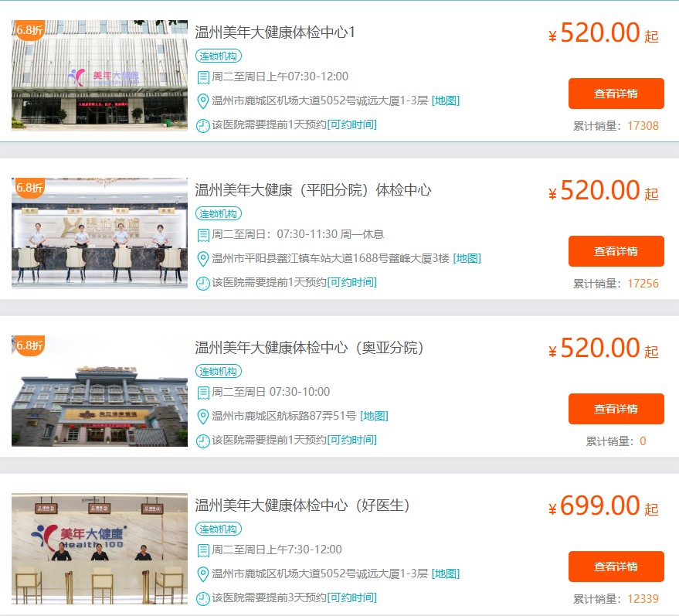Click the 连锁机构 tag under 好医生 listing
The height and width of the screenshot is (616, 679).
219,529
